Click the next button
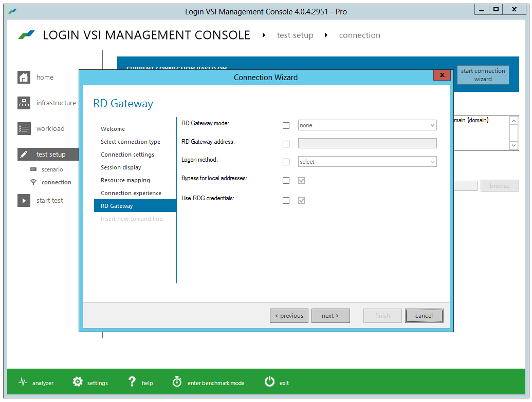Image resolution: width=532 pixels, height=402 pixels. (x=331, y=316)
